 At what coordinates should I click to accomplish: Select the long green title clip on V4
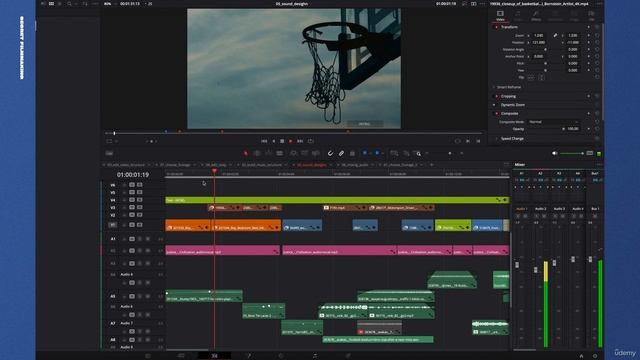tap(337, 200)
